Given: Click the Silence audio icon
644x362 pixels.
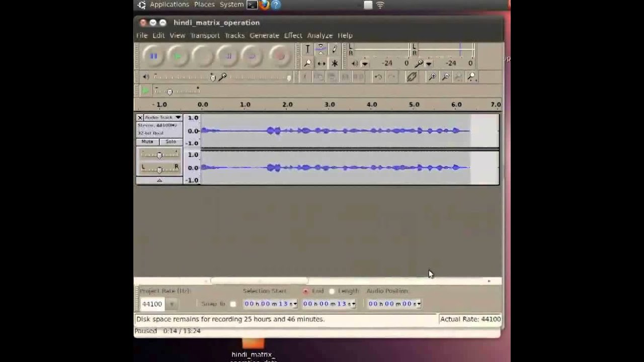Looking at the screenshot, I should pos(358,77).
